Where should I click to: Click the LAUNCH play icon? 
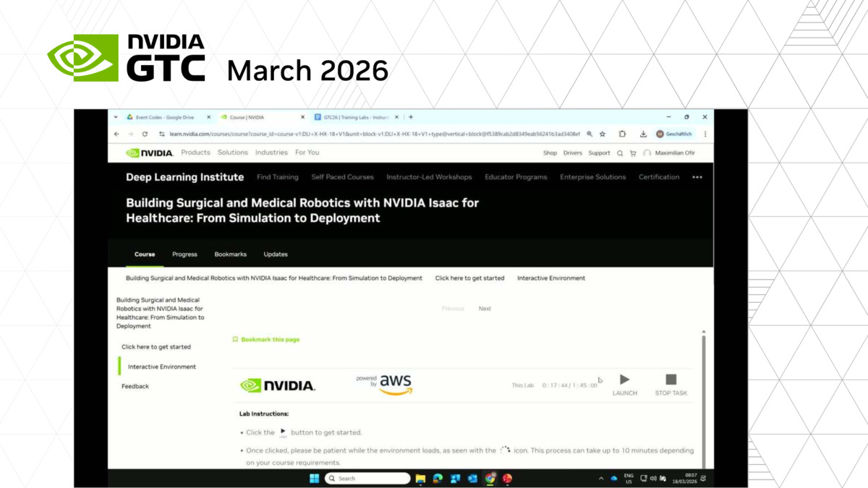(624, 380)
